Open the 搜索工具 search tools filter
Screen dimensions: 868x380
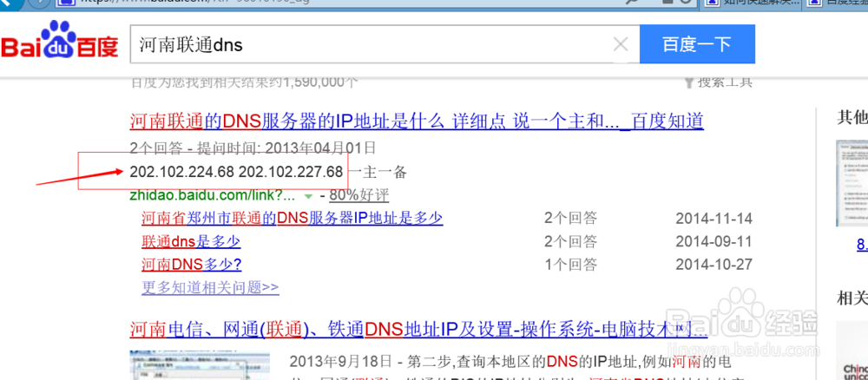[x=719, y=83]
